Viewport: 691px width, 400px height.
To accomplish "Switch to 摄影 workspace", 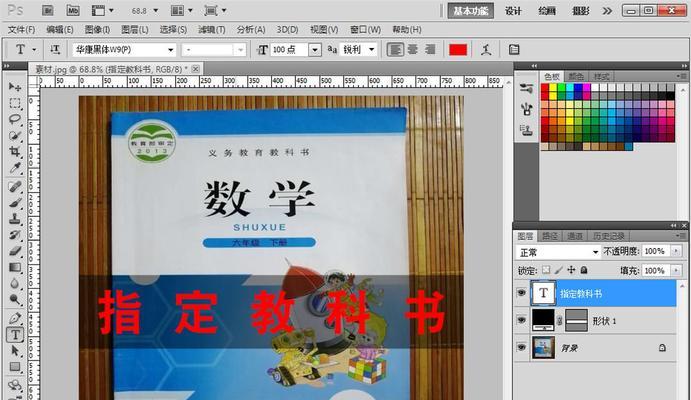I will click(580, 11).
